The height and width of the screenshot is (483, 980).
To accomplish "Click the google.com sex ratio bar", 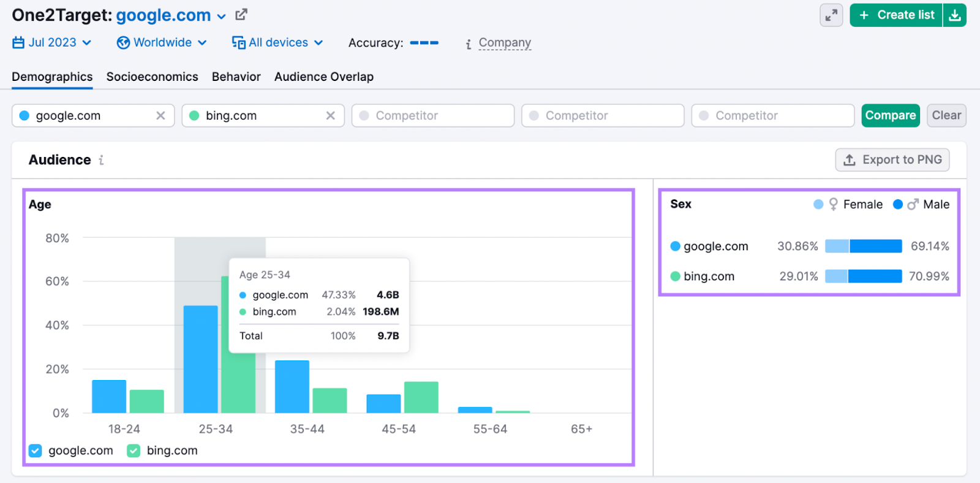I will (864, 246).
